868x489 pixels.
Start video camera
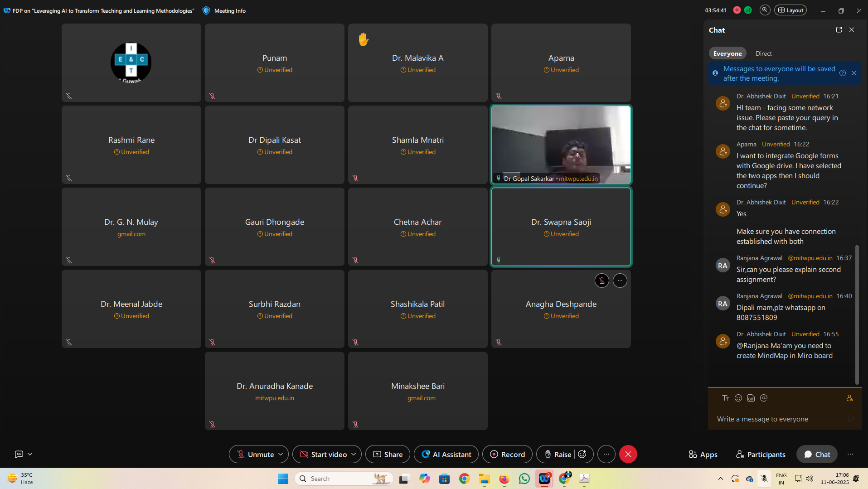[324, 454]
